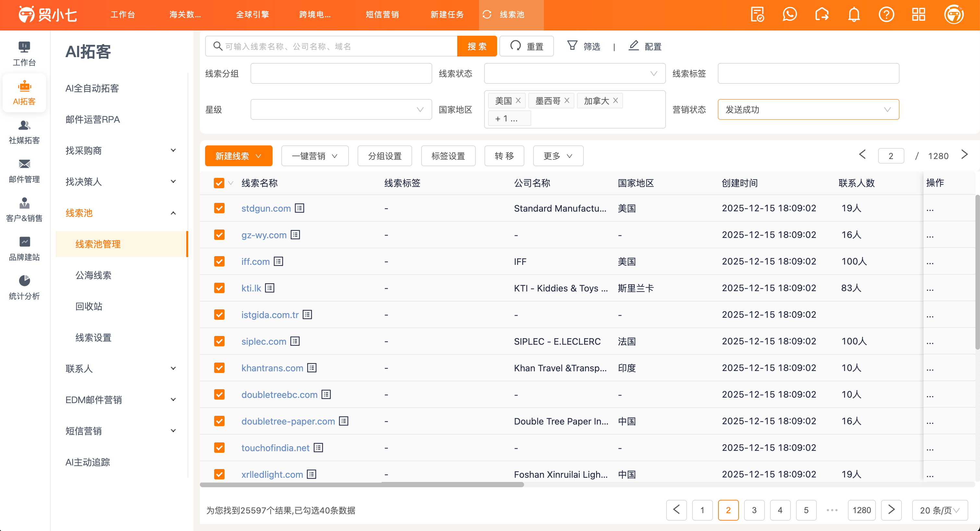
Task: Click the detail icon next to kti.lk
Action: [x=270, y=288]
